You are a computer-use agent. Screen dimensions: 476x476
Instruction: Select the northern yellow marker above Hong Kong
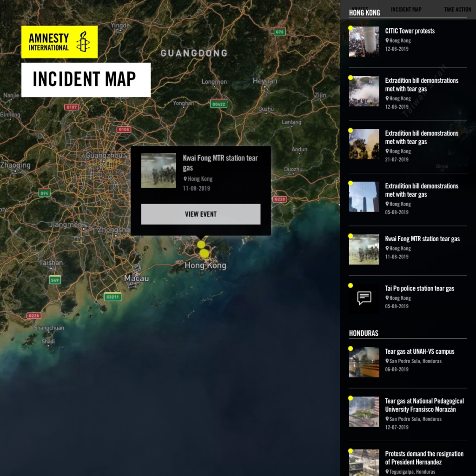point(201,245)
